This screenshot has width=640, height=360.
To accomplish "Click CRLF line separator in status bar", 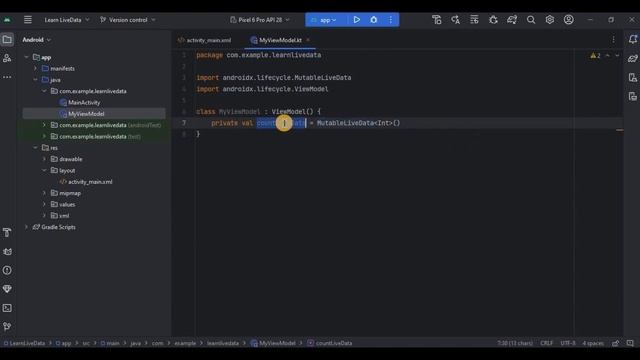I will tap(546, 343).
